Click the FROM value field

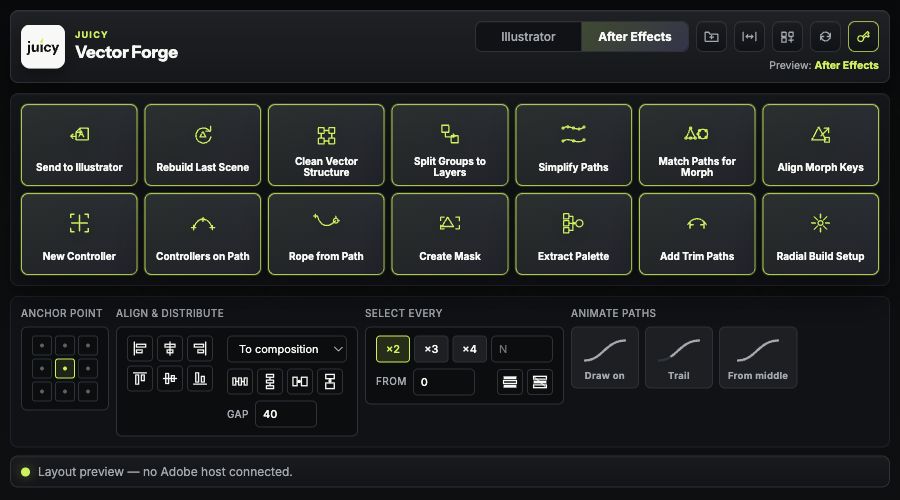444,382
